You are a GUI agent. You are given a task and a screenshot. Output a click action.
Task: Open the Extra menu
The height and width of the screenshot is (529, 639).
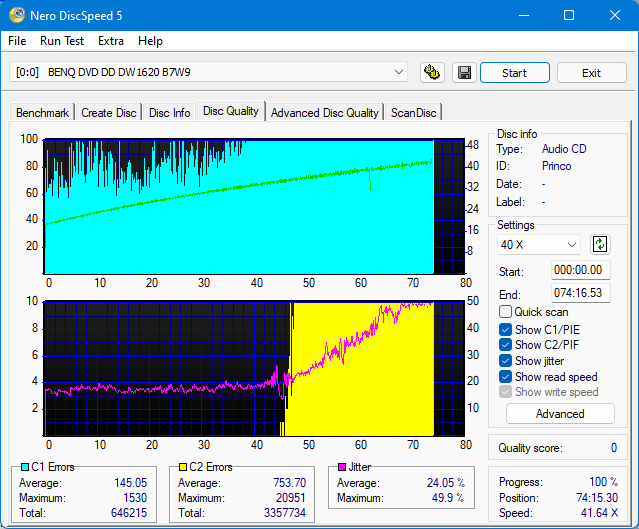coord(111,41)
